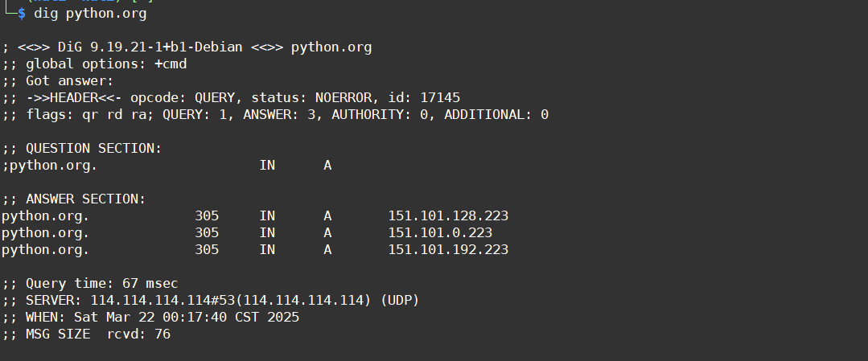Click the 'ANSWER: 3' count
Viewport: 868px width, 361px height.
tap(280, 115)
